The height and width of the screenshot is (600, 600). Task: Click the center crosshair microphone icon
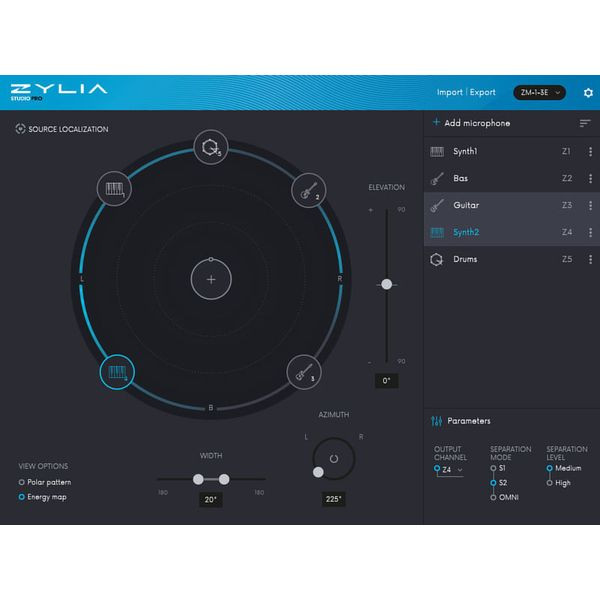(x=211, y=279)
